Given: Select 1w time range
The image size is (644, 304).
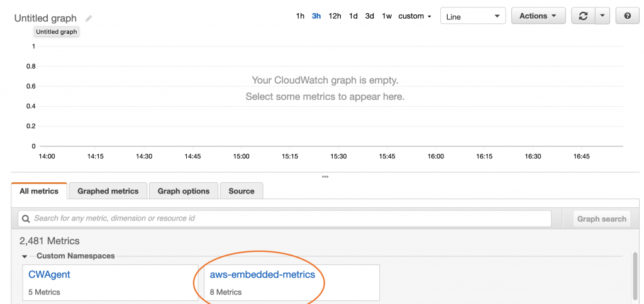Looking at the screenshot, I should point(387,16).
